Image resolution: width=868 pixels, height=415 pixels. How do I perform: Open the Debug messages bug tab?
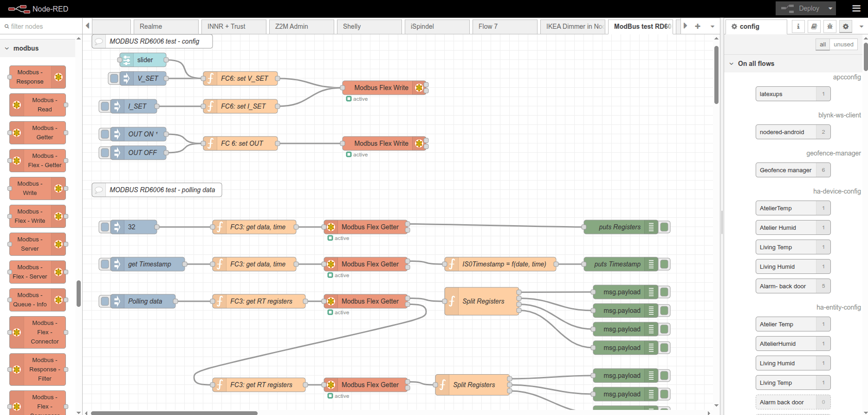[x=829, y=26]
